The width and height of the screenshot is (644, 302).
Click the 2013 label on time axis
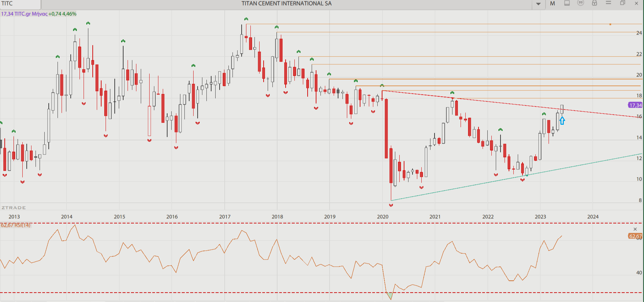click(x=14, y=217)
